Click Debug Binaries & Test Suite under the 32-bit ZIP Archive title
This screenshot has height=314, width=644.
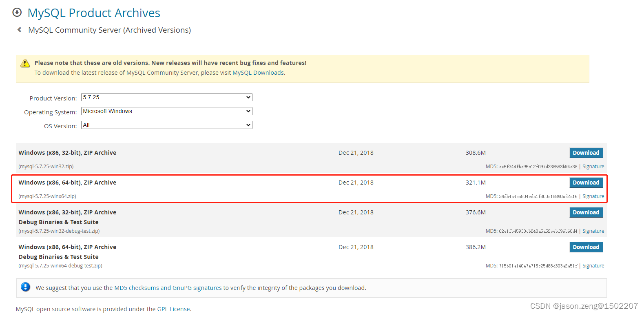[58, 222]
